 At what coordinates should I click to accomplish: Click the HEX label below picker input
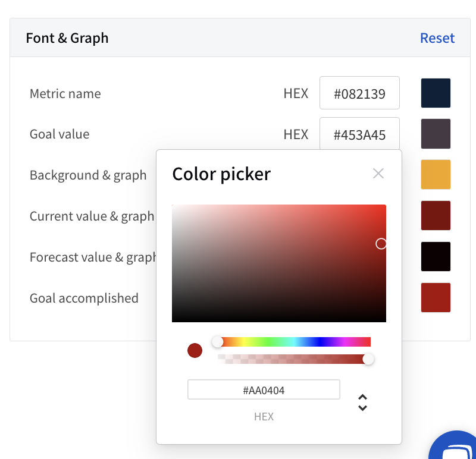coord(264,417)
